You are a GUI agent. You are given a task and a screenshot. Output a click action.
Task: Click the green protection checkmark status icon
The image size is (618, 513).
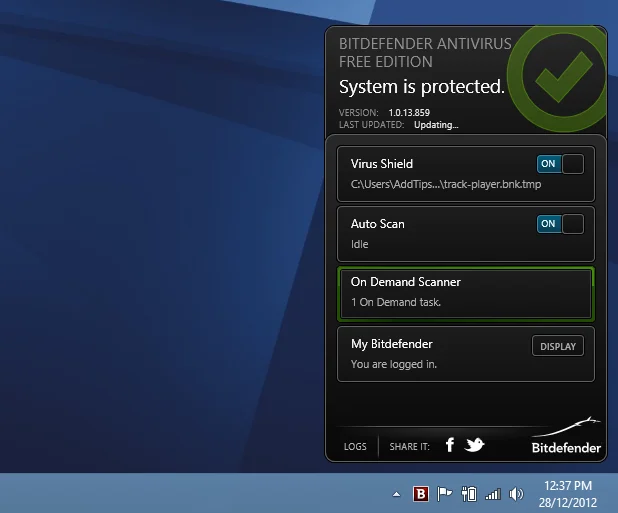pyautogui.click(x=557, y=77)
